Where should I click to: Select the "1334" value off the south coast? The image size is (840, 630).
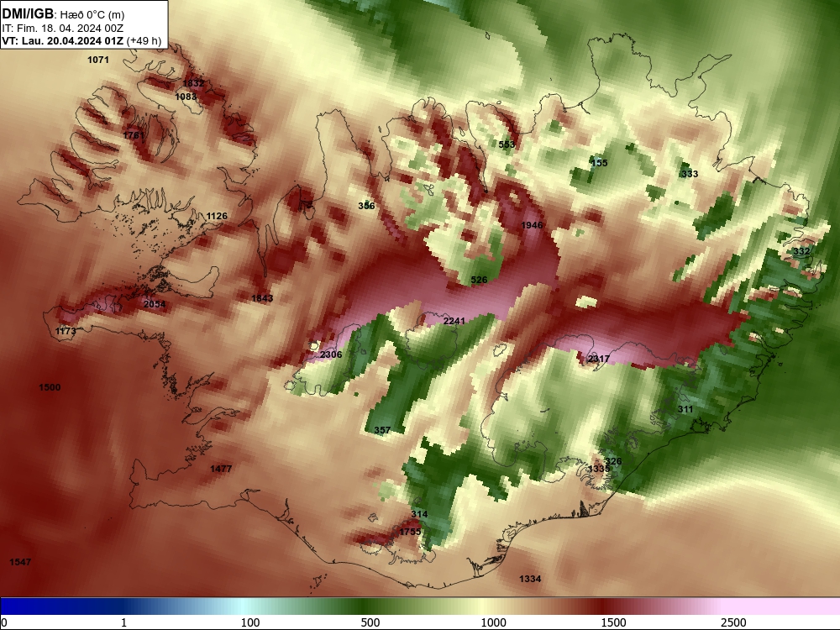[530, 579]
